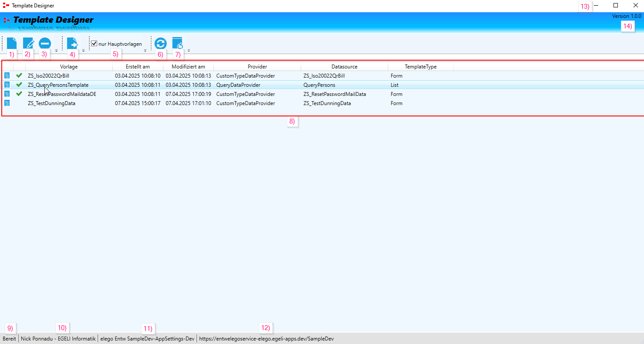Image resolution: width=644 pixels, height=344 pixels.
Task: Click the '07.04.2025 17:00:19' modified date cell
Action: (188, 94)
